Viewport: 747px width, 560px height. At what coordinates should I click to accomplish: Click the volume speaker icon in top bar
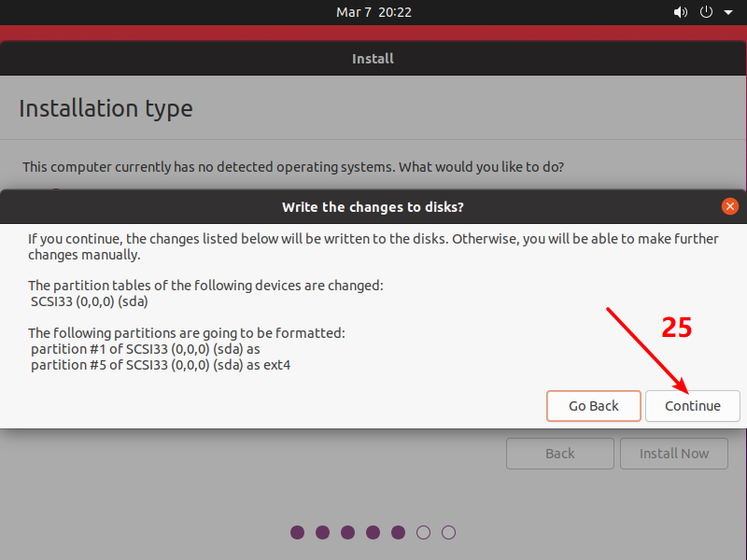[x=679, y=13]
